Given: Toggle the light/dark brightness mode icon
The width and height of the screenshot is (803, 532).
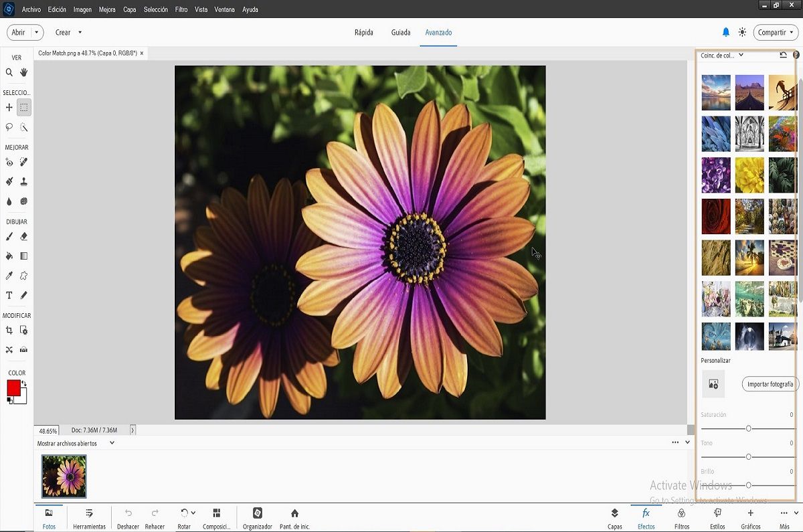Looking at the screenshot, I should pos(742,32).
